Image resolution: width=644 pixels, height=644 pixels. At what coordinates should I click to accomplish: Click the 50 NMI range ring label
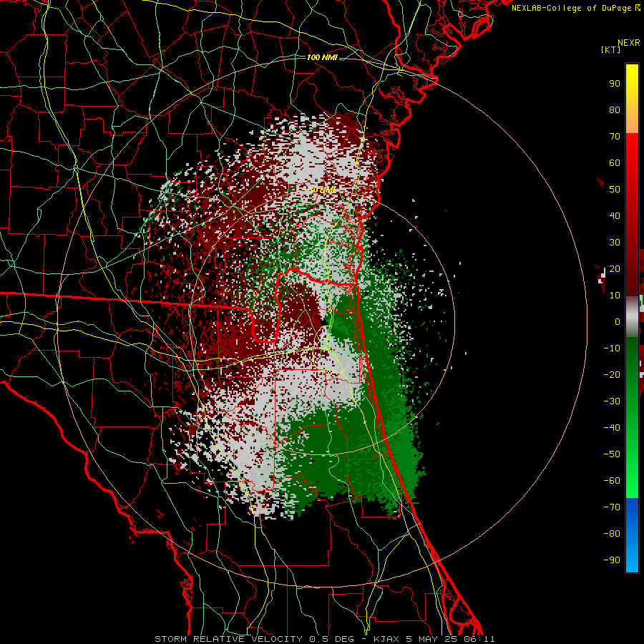click(x=322, y=190)
